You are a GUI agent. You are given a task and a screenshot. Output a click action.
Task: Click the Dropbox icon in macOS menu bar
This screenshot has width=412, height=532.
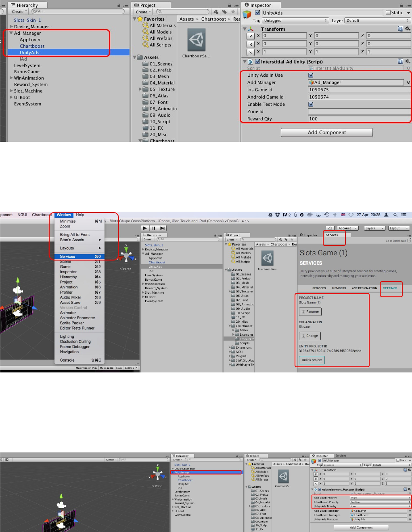click(x=278, y=215)
